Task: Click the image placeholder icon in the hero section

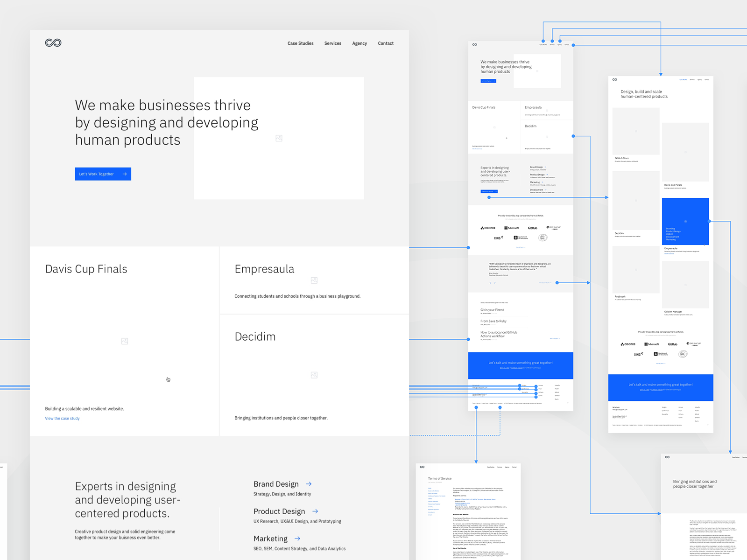Action: [279, 138]
